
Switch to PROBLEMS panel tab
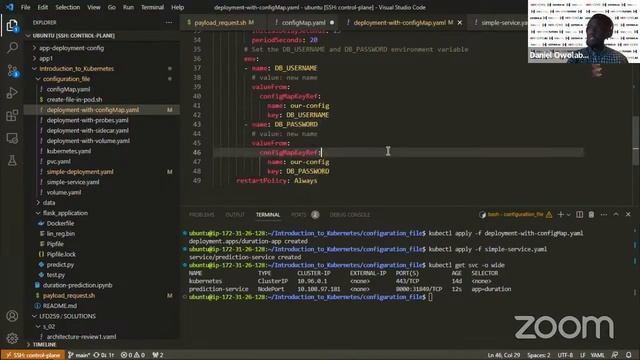click(x=202, y=215)
